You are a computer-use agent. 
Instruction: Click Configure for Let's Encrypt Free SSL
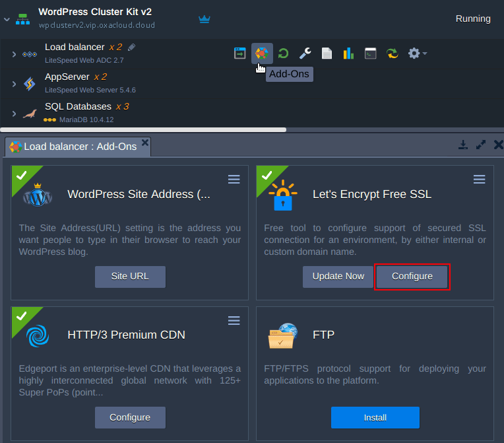click(412, 277)
